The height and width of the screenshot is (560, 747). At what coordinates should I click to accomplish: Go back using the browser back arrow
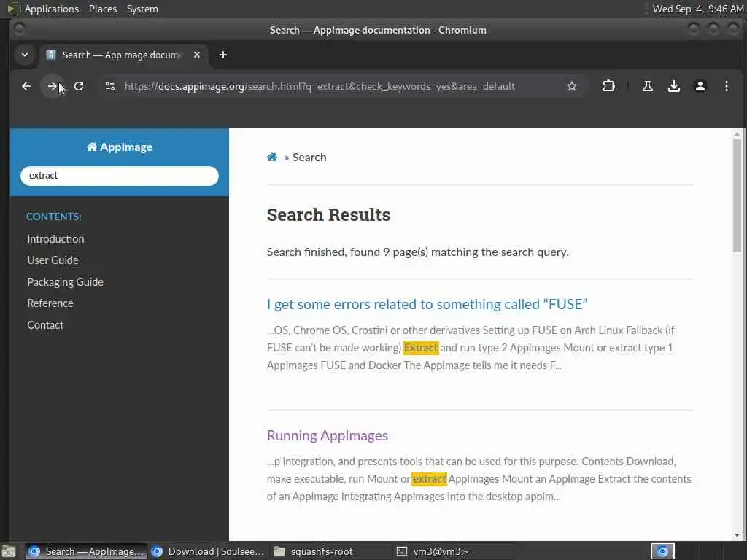coord(26,86)
